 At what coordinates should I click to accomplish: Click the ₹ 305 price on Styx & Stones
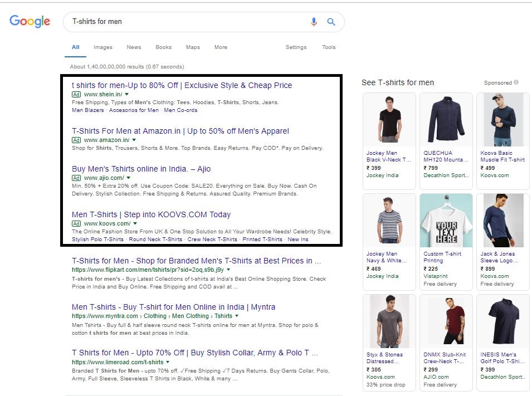(374, 369)
